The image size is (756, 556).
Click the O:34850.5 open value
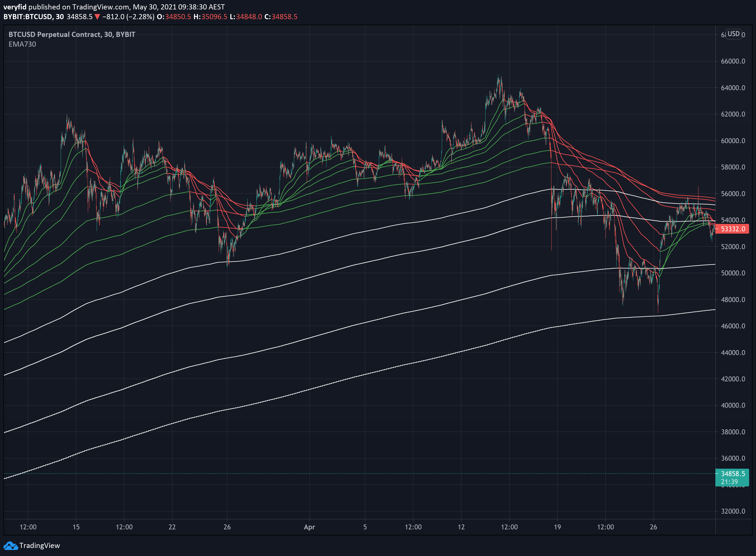point(174,17)
